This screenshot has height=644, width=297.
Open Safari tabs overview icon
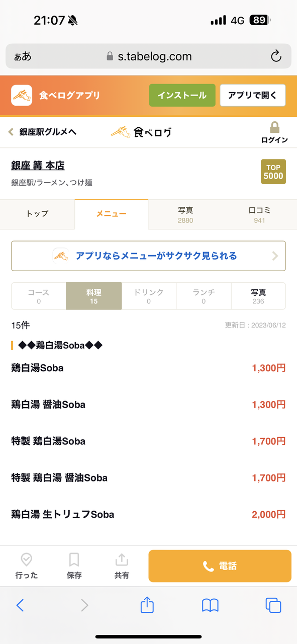click(273, 605)
